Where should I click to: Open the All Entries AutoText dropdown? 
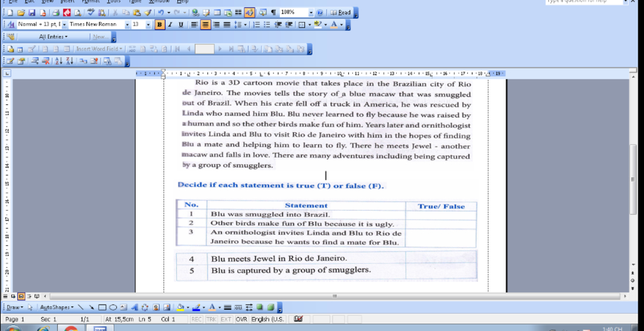[53, 37]
